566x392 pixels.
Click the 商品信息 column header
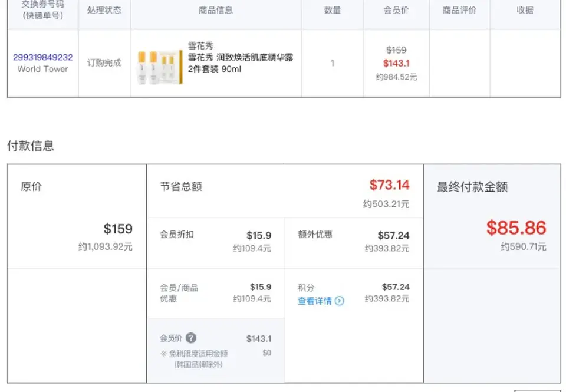(x=216, y=10)
